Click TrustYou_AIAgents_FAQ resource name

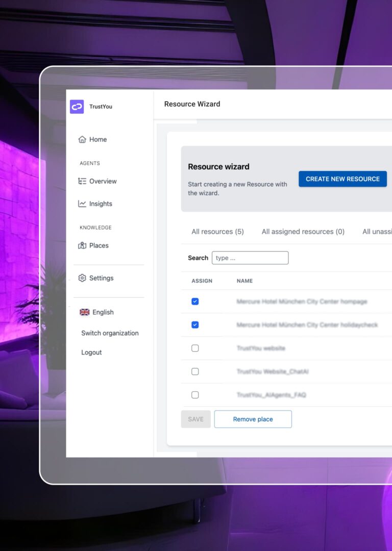[272, 395]
